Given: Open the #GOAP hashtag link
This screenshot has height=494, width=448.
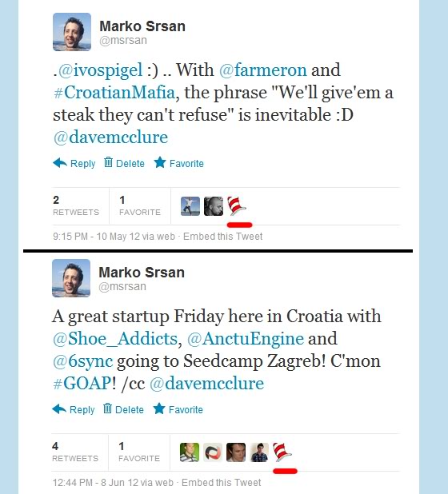Looking at the screenshot, I should click(82, 384).
